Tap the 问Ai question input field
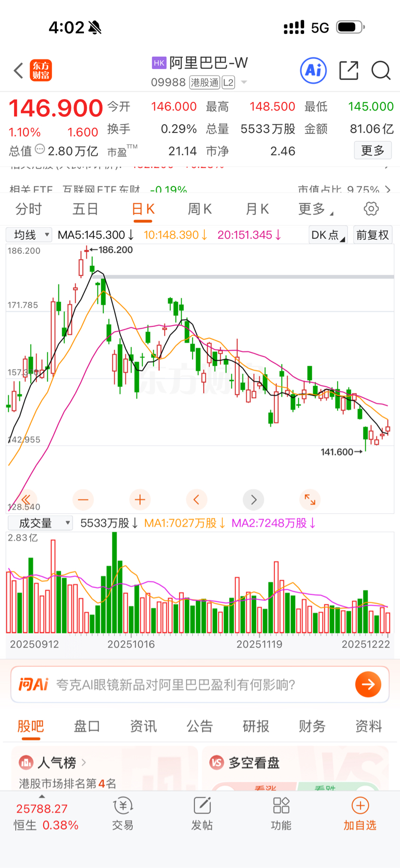This screenshot has width=400, height=868. (x=200, y=684)
